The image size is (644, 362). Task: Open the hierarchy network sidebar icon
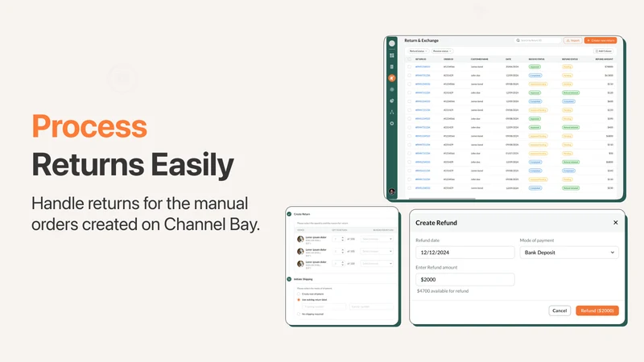[392, 112]
